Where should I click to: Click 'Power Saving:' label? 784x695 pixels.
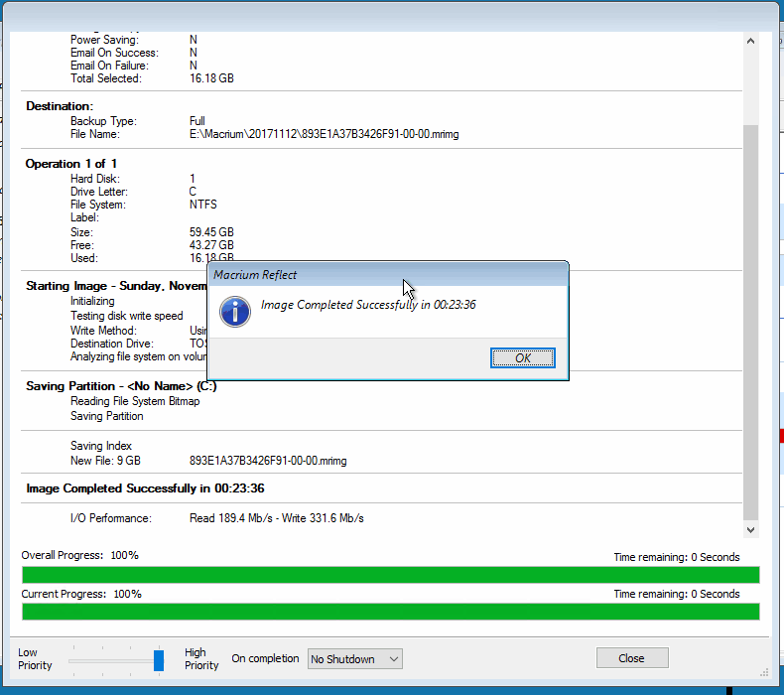tap(104, 40)
